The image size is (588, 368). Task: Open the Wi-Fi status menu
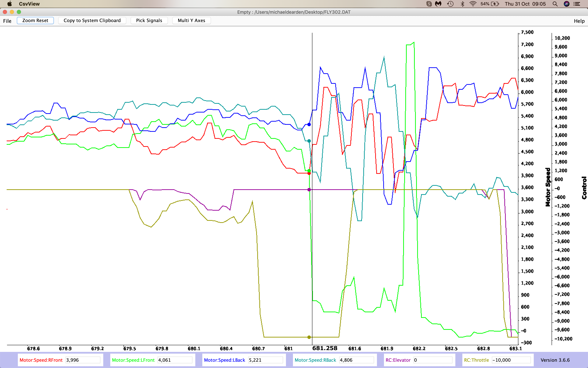pyautogui.click(x=473, y=4)
